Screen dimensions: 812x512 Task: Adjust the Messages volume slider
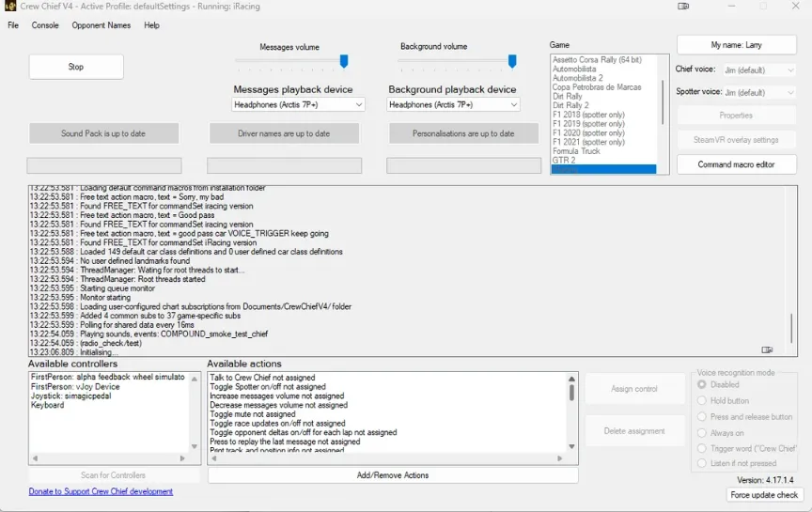(x=343, y=61)
